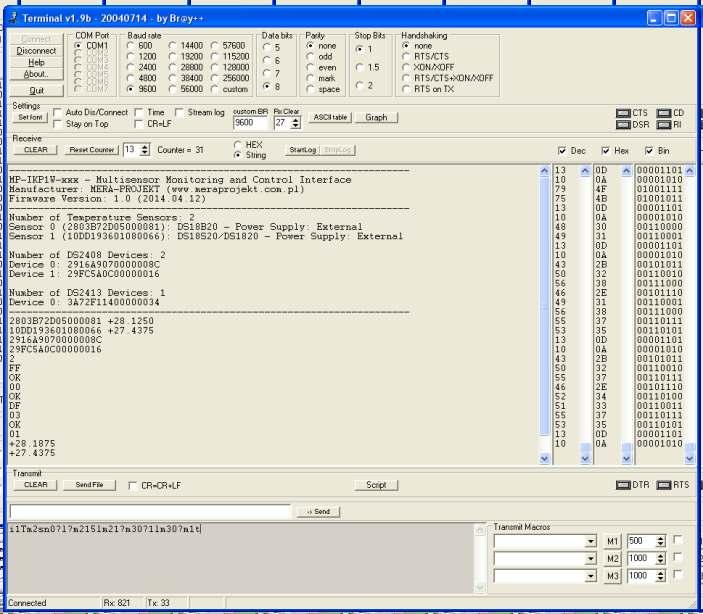Select 19200 baud rate

pos(173,57)
